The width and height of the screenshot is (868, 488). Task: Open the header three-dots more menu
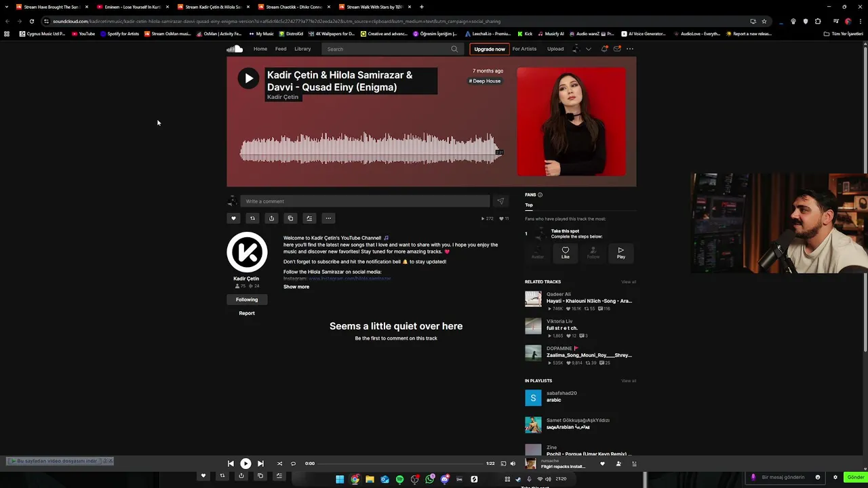click(x=630, y=49)
